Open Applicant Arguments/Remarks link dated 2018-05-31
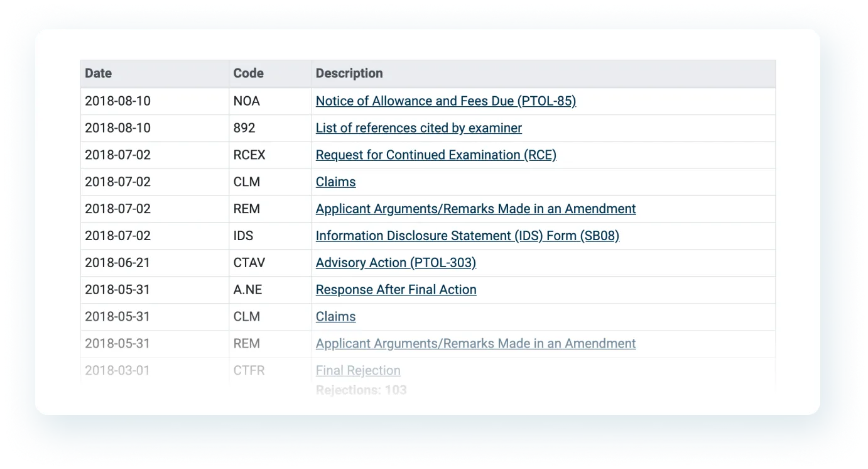 click(x=475, y=344)
